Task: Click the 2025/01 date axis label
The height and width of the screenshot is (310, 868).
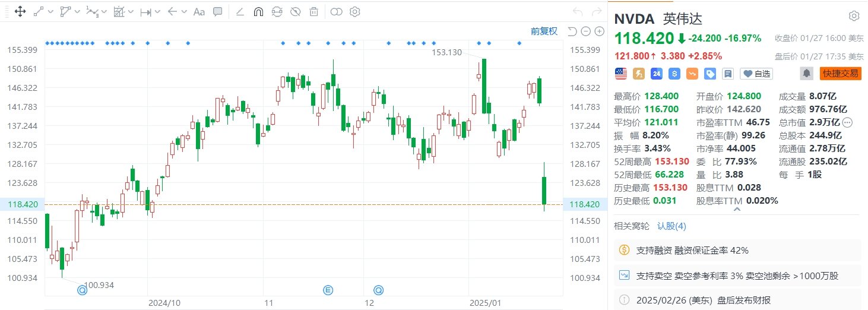Action: pyautogui.click(x=486, y=302)
